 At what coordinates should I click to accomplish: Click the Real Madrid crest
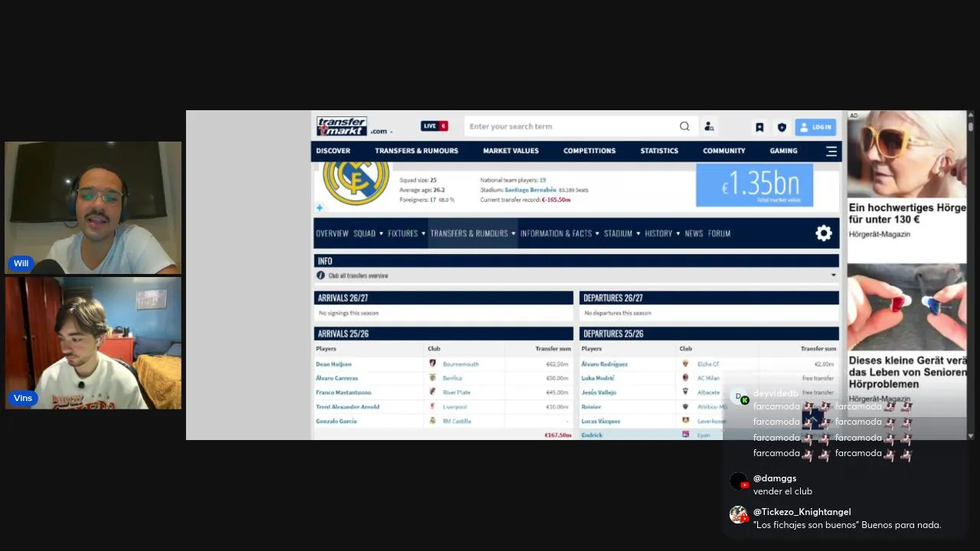[x=356, y=182]
